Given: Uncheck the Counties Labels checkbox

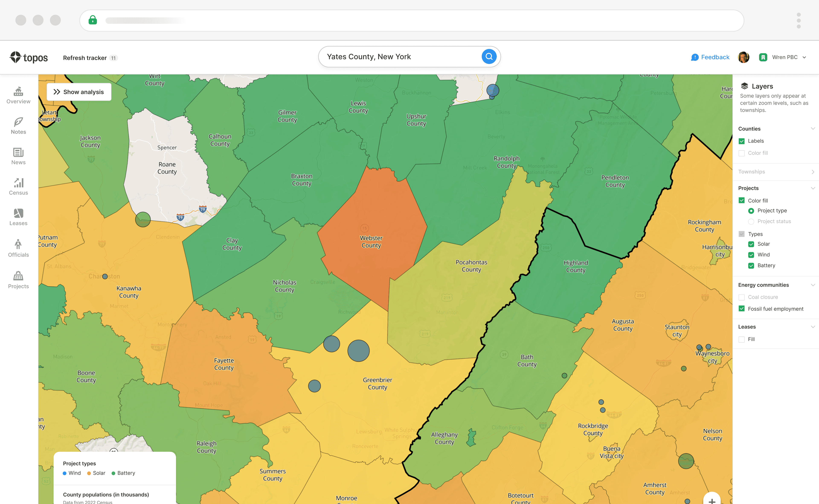Looking at the screenshot, I should 742,141.
